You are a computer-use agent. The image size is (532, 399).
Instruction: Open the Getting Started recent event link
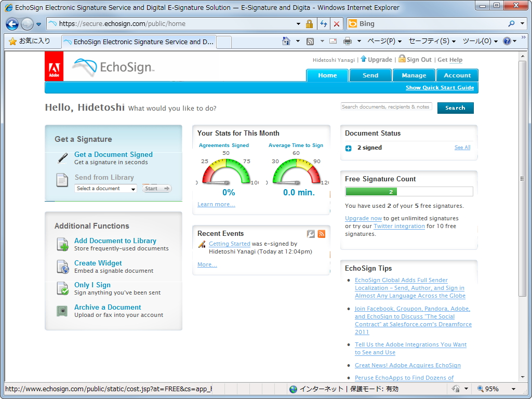pyautogui.click(x=229, y=244)
